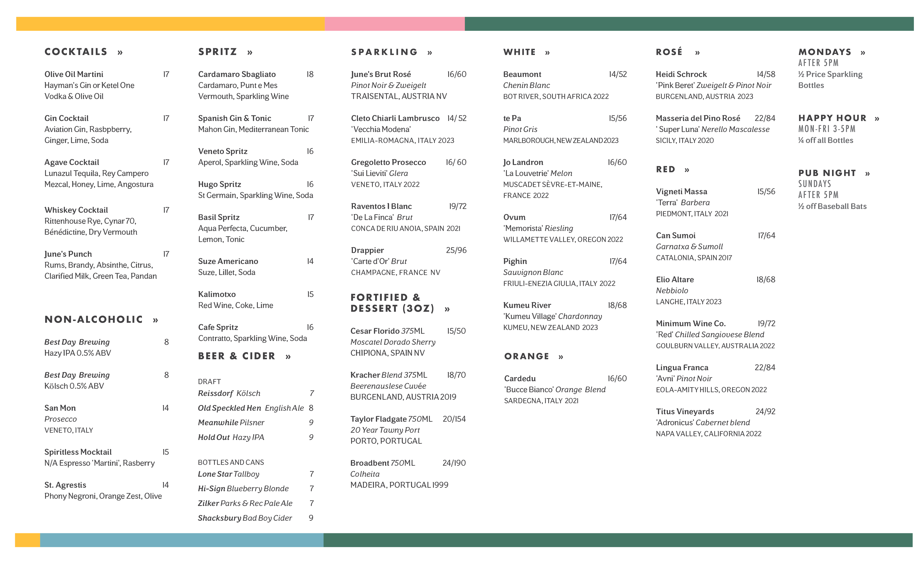Click the arrows beside RED heading

tap(687, 170)
